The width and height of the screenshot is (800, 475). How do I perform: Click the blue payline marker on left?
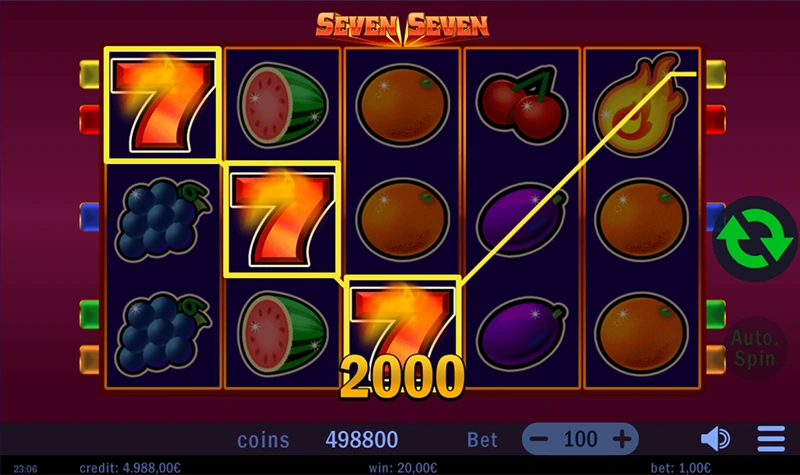tap(89, 217)
